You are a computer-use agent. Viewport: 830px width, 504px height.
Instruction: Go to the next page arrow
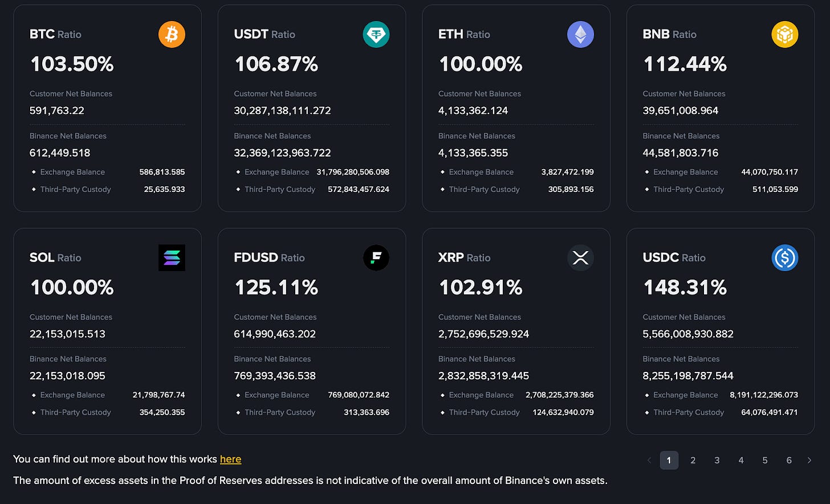pyautogui.click(x=809, y=460)
